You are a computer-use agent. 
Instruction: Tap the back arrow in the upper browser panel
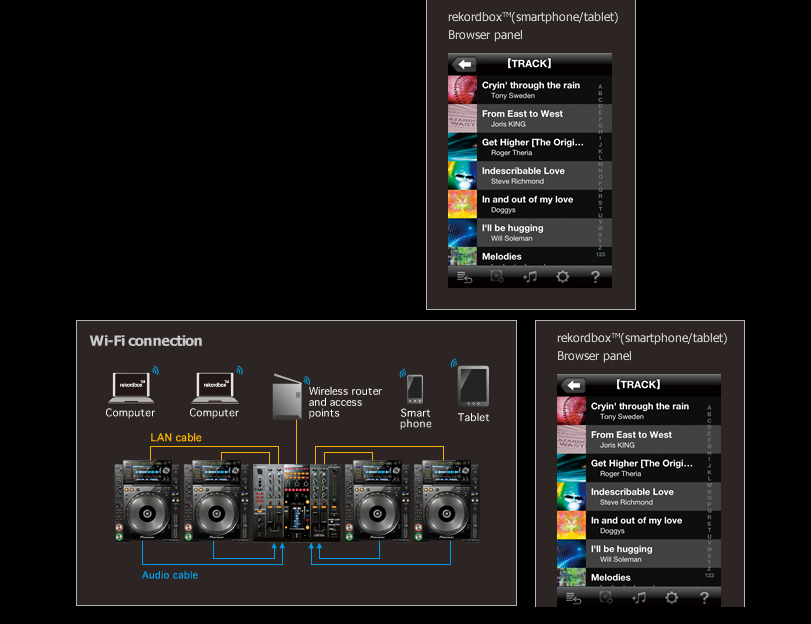pyautogui.click(x=464, y=64)
